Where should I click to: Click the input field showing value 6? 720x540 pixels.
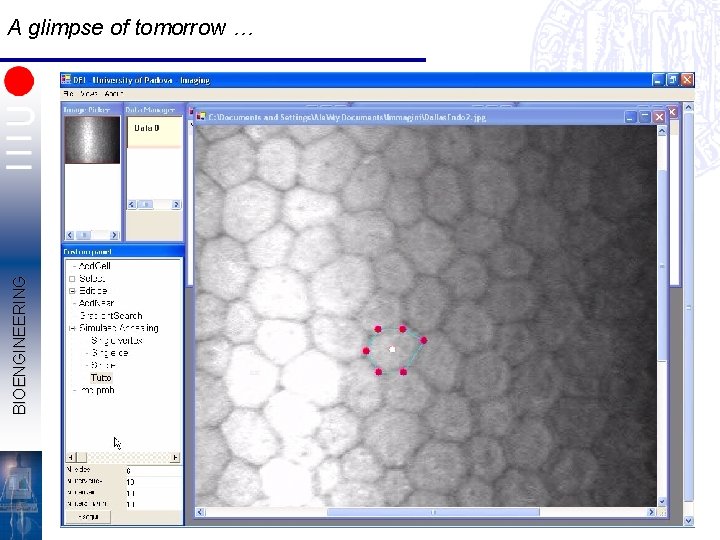(153, 470)
